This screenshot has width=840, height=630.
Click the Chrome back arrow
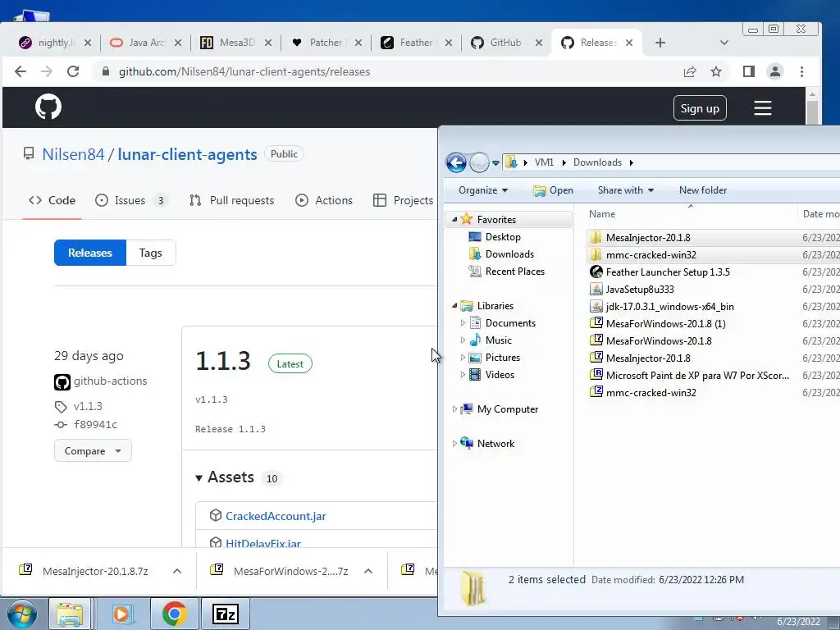[21, 71]
